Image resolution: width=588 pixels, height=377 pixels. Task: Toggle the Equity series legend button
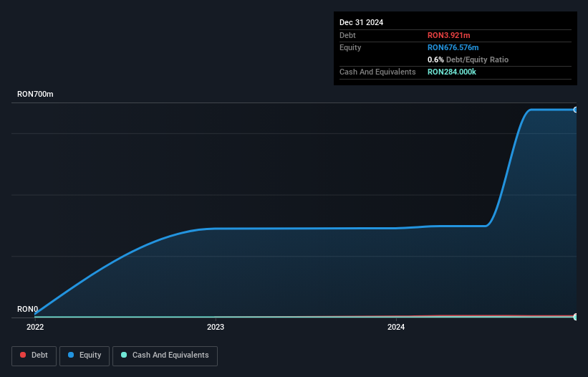click(x=85, y=355)
